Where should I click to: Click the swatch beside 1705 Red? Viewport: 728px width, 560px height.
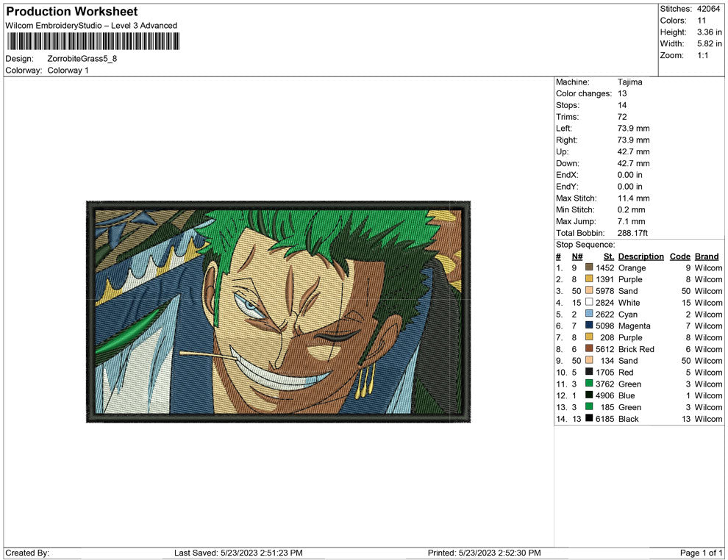point(589,372)
